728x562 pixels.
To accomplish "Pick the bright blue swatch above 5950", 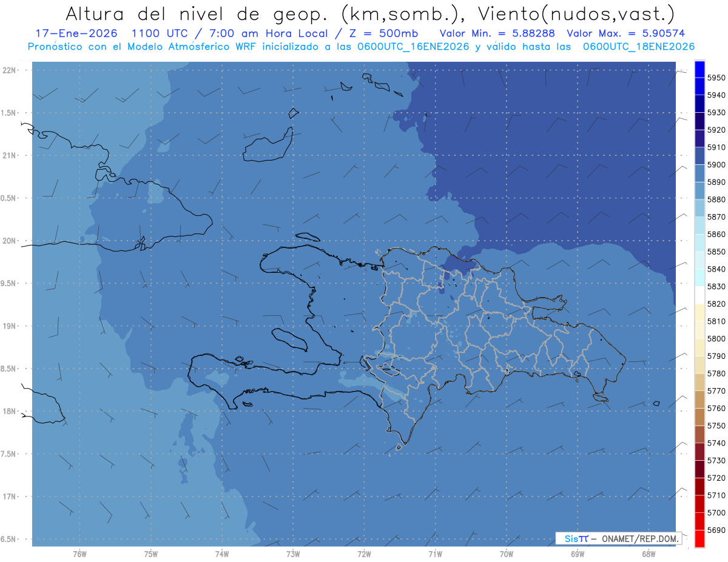I will pos(699,69).
